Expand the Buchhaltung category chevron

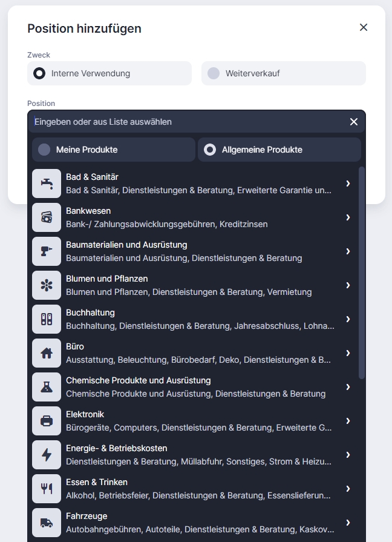click(x=348, y=319)
